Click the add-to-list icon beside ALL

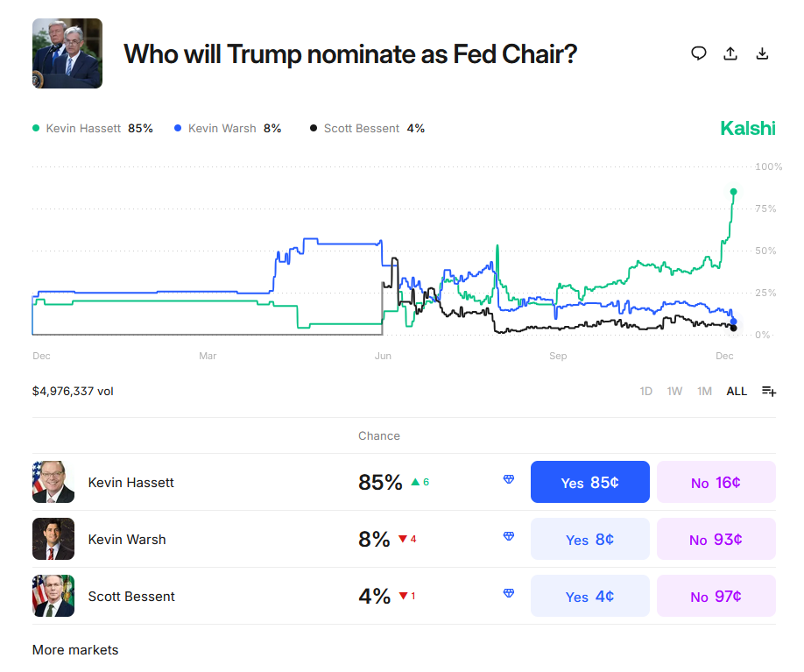[768, 391]
